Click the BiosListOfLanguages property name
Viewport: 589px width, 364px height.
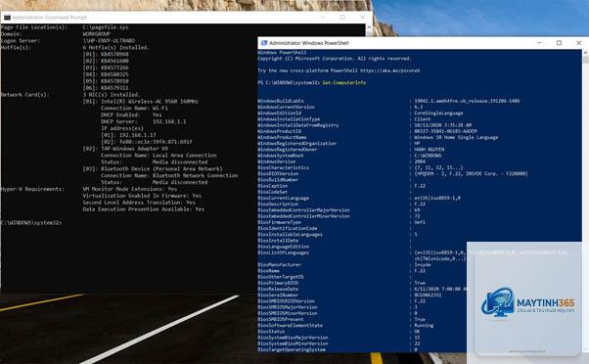[283, 252]
